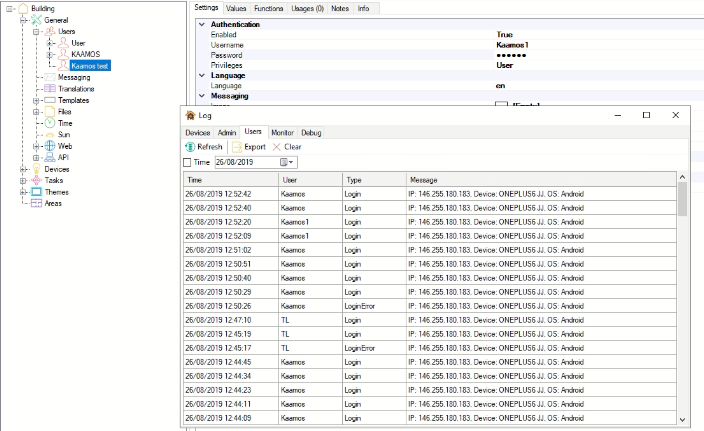Select the Sun icon in tree
The image size is (704, 431).
tap(50, 134)
